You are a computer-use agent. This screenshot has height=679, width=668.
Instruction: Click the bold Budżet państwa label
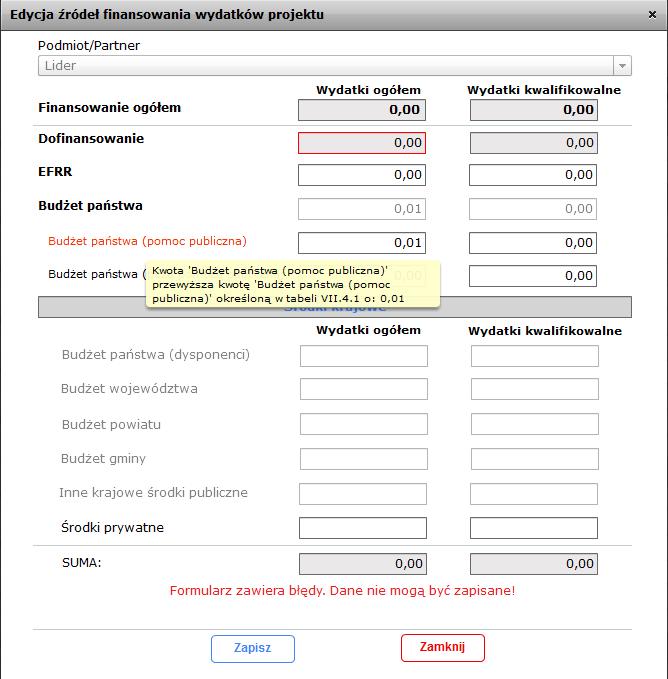click(x=90, y=206)
